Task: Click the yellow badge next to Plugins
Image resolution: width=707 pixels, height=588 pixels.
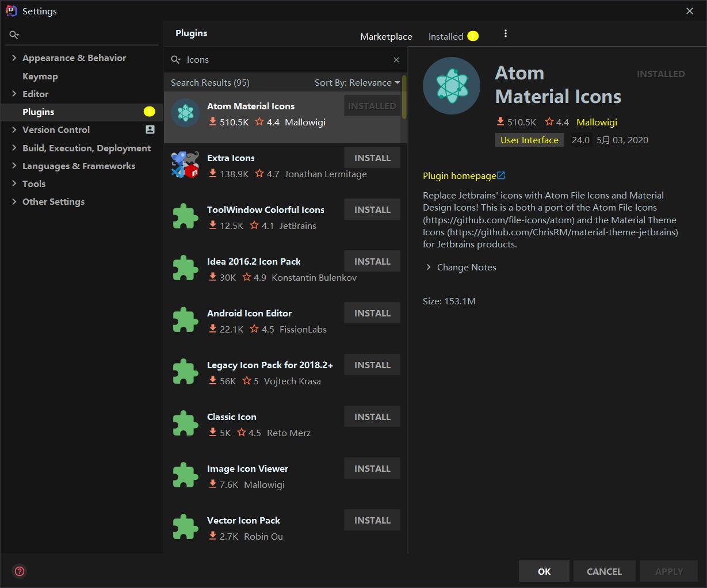Action: pyautogui.click(x=149, y=112)
